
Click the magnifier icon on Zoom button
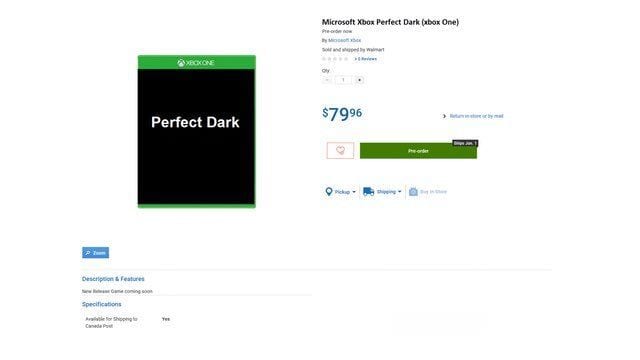point(88,253)
